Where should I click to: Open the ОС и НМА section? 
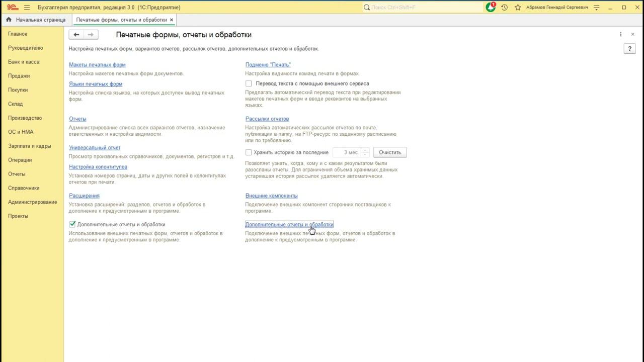tap(21, 132)
